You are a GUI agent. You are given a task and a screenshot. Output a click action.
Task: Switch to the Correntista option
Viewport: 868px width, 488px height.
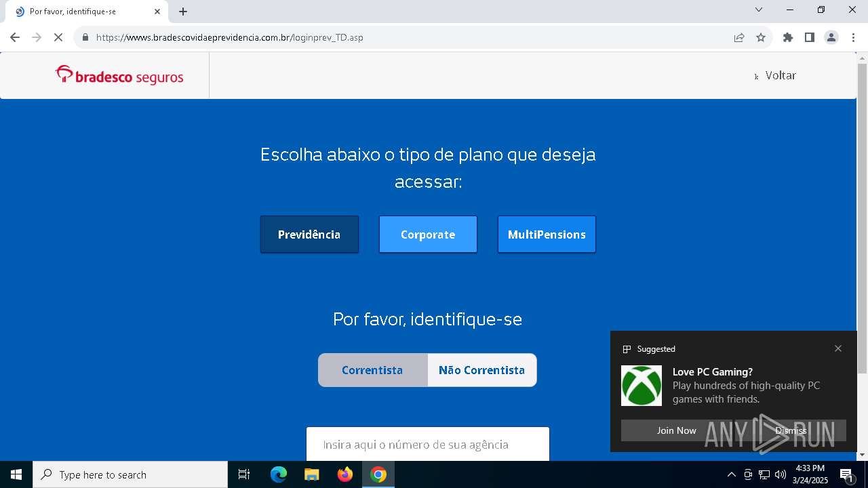(372, 370)
